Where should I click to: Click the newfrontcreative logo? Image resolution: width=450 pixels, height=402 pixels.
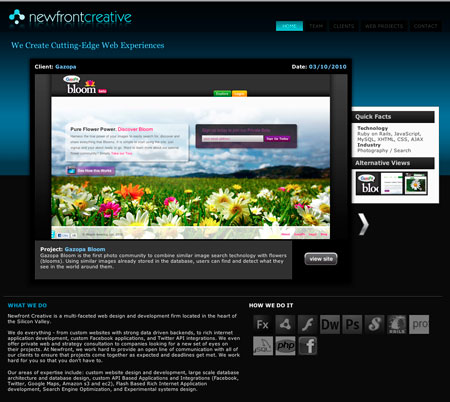click(70, 17)
